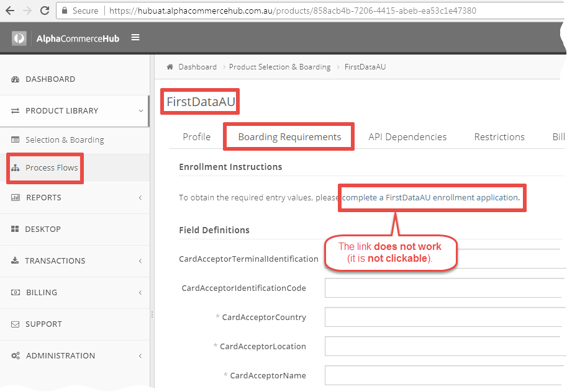Switch to Boarding Requirements tab
Image resolution: width=567 pixels, height=392 pixels.
point(289,137)
